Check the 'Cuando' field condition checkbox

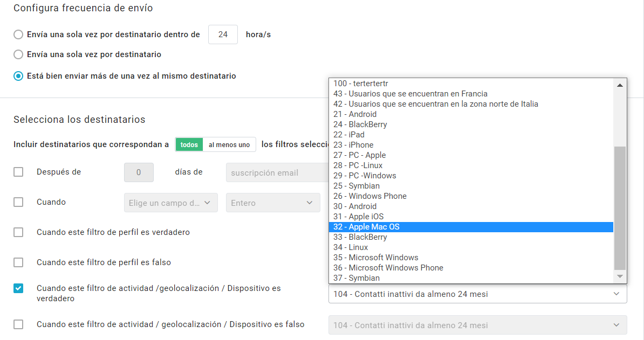[18, 202]
